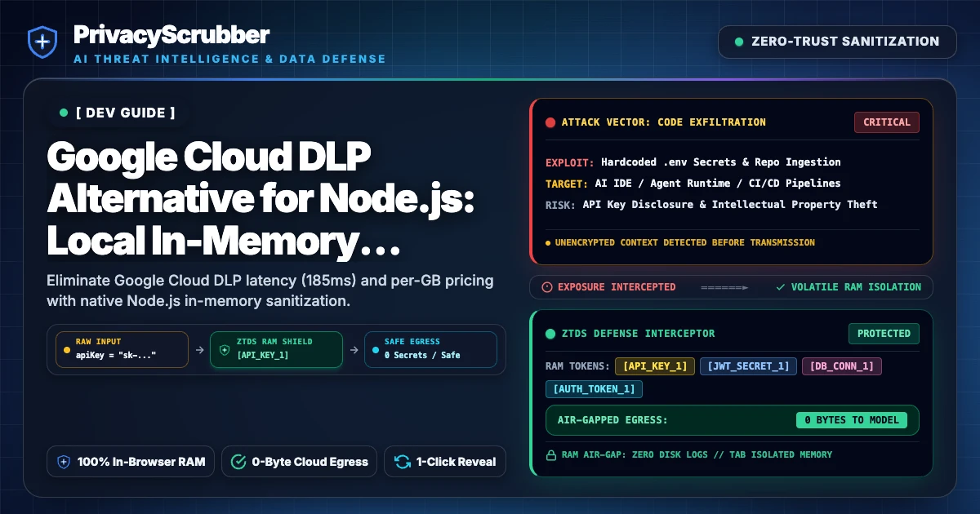980x514 pixels.
Task: Select the [API_KEY_1] token chip
Action: pos(655,366)
